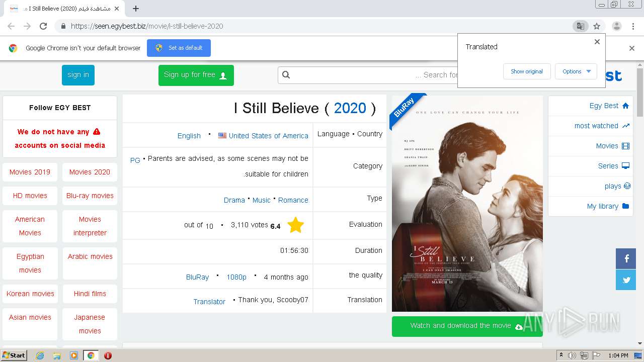Click the 1080p quality link
This screenshot has height=362, width=644.
[x=236, y=277]
